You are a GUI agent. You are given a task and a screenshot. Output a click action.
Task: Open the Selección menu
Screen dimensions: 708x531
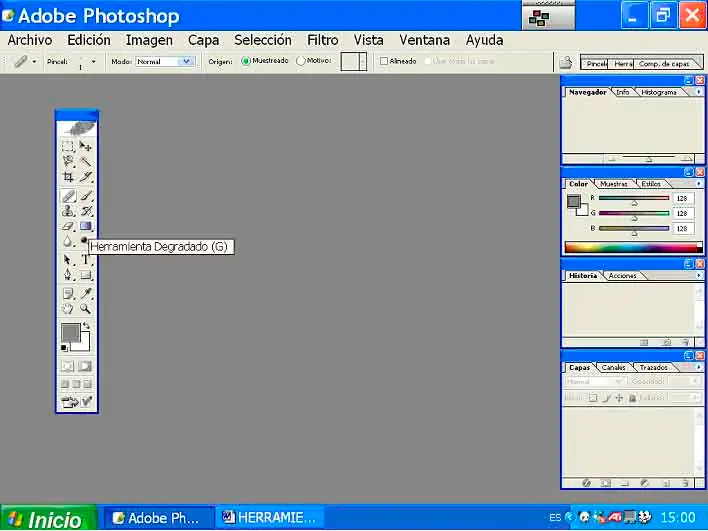pyautogui.click(x=263, y=40)
